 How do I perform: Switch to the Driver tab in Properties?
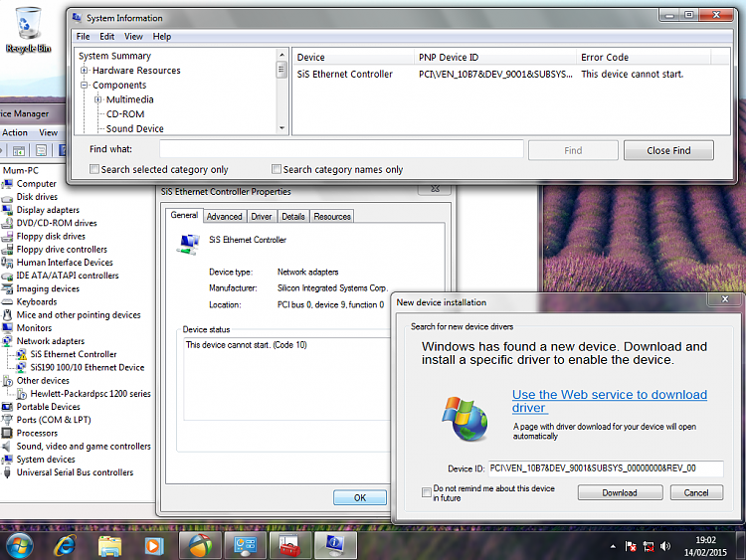pos(262,217)
